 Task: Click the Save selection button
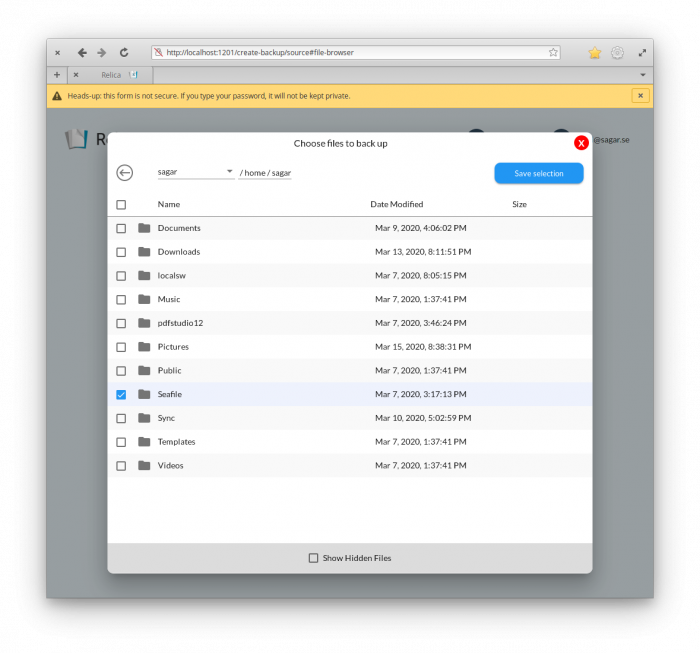tap(538, 173)
